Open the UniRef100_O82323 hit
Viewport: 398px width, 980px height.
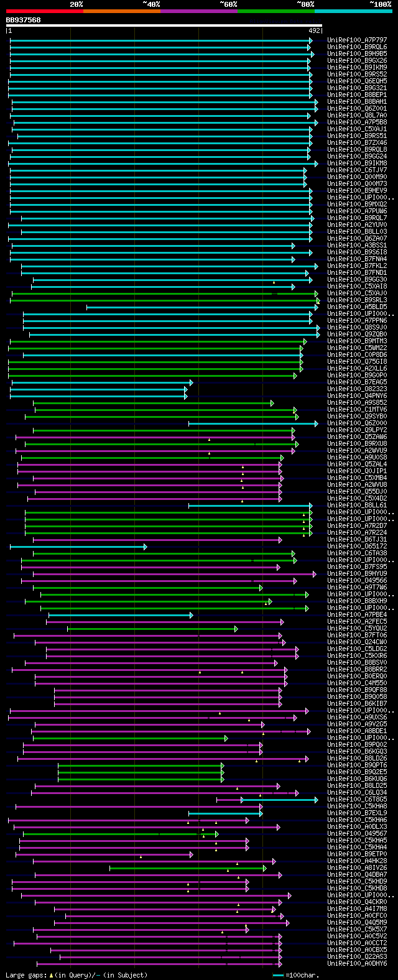357,389
